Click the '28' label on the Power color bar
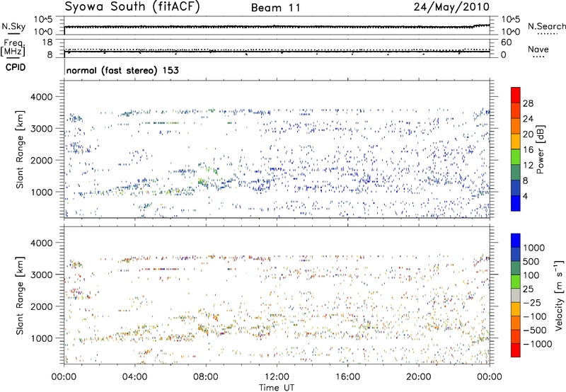The width and height of the screenshot is (566, 392). click(x=528, y=103)
